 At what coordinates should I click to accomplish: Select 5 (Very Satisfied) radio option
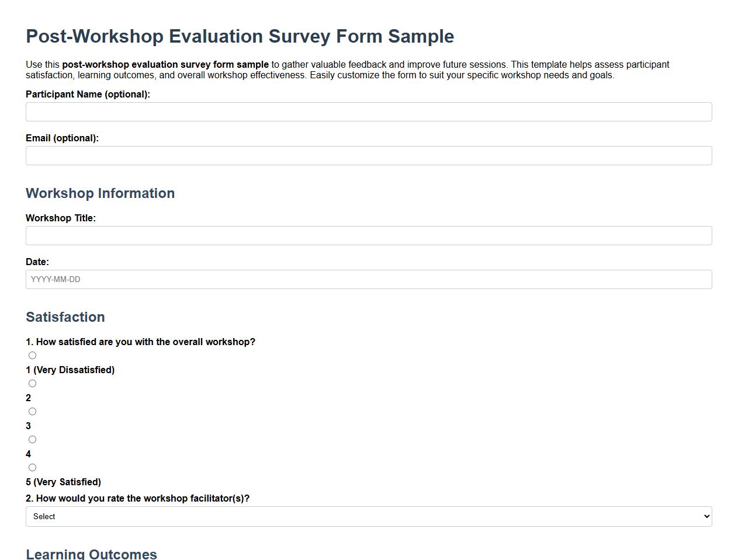coord(32,467)
